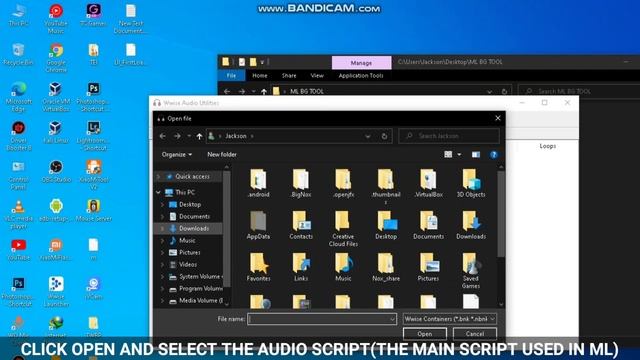Open the AppData folder
640x360 pixels.
pos(258,225)
